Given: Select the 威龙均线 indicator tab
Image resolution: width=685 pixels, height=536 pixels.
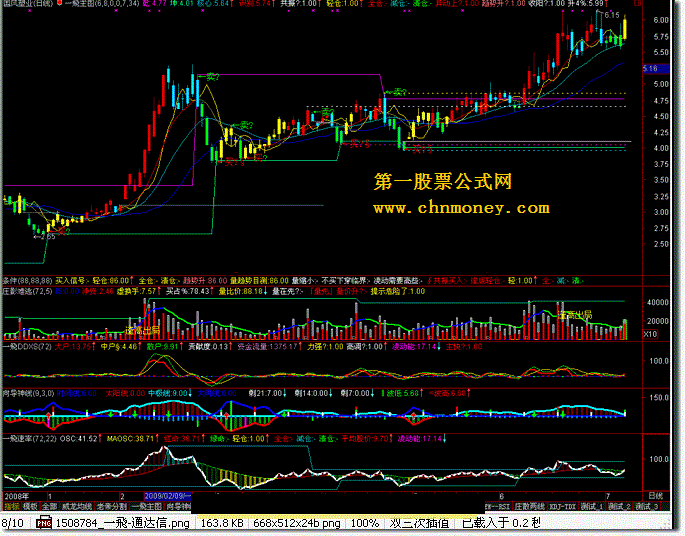Looking at the screenshot, I should pyautogui.click(x=77, y=507).
